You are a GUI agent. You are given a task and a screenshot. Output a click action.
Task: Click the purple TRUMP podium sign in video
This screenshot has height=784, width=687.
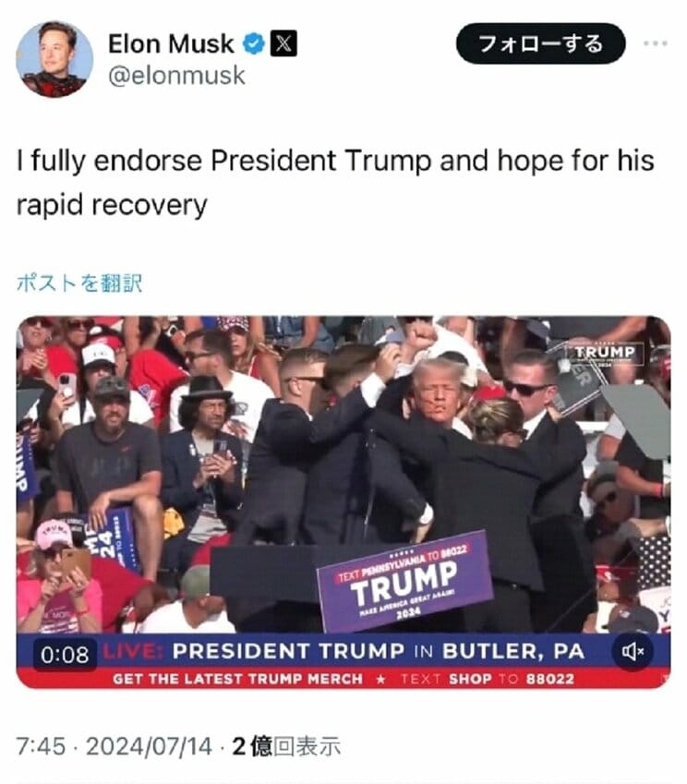coord(404,581)
